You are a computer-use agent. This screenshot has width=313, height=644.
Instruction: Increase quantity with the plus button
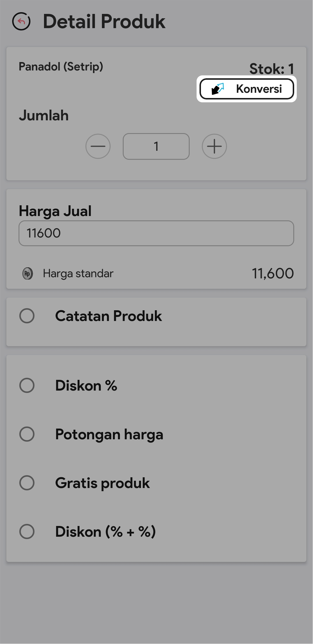[x=214, y=146]
